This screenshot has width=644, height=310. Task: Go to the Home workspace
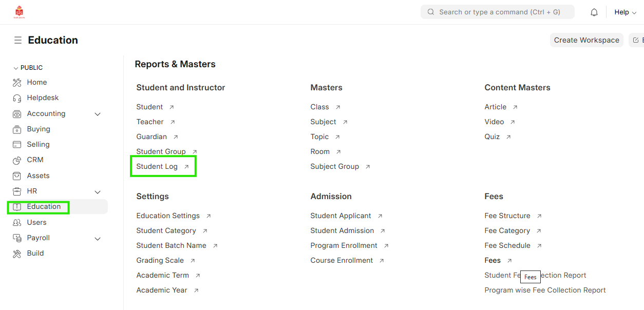click(36, 83)
